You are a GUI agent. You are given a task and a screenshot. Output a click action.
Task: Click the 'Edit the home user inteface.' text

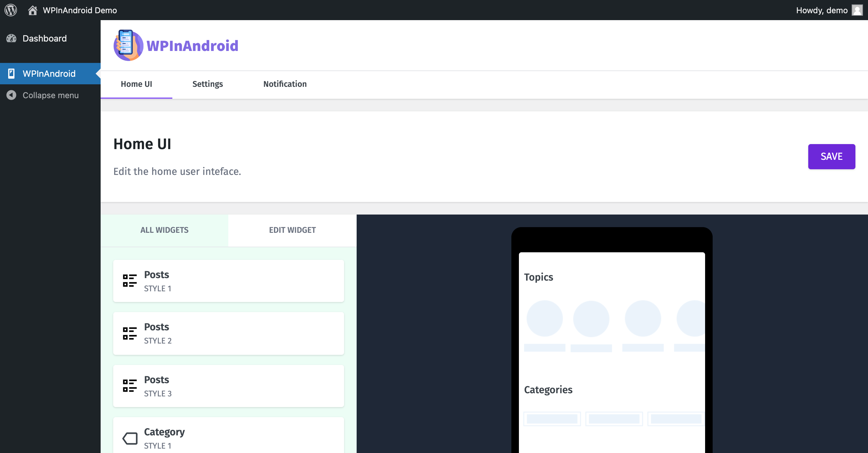(x=177, y=171)
